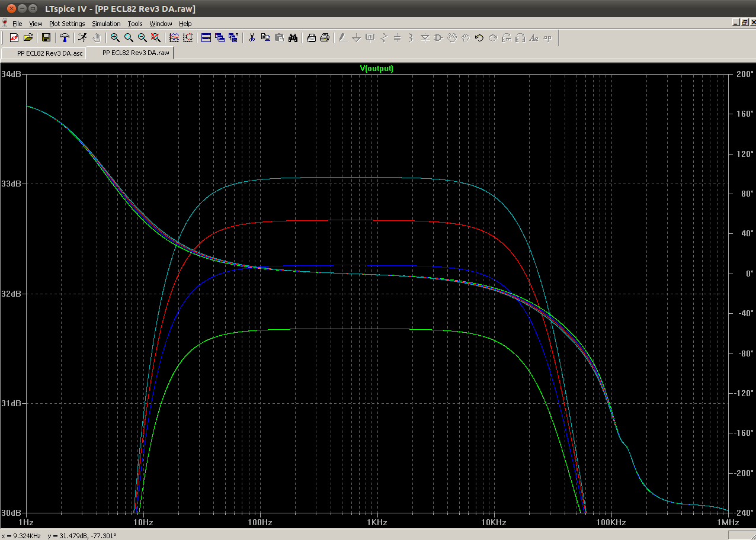Click the 30dB left axis label
Viewport: 756px width, 540px height.
[x=12, y=513]
